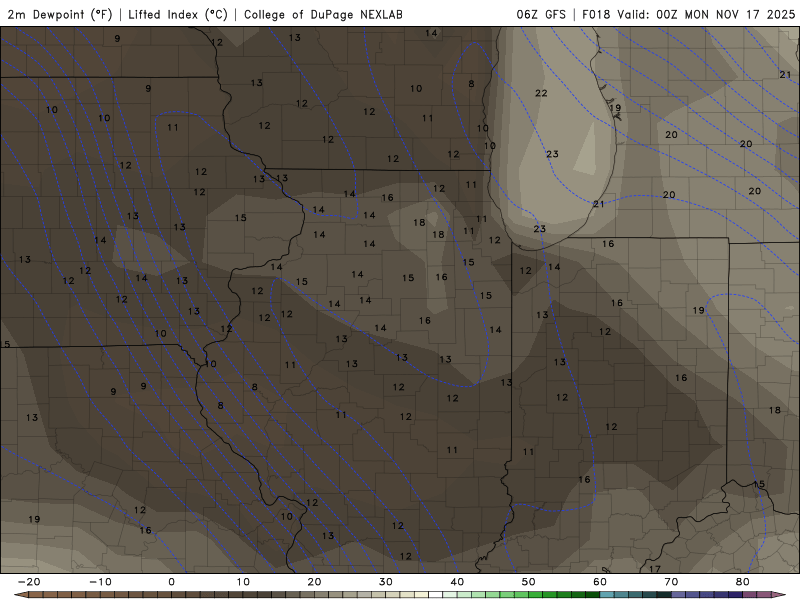Screen dimensions: 800x600
Task: Click the "F018 Valid: 00Z MON NOV 17 2025" text
Action: point(688,14)
